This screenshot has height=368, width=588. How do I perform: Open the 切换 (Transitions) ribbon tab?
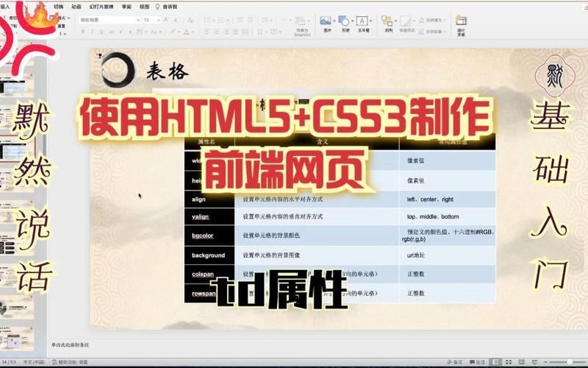tap(59, 7)
